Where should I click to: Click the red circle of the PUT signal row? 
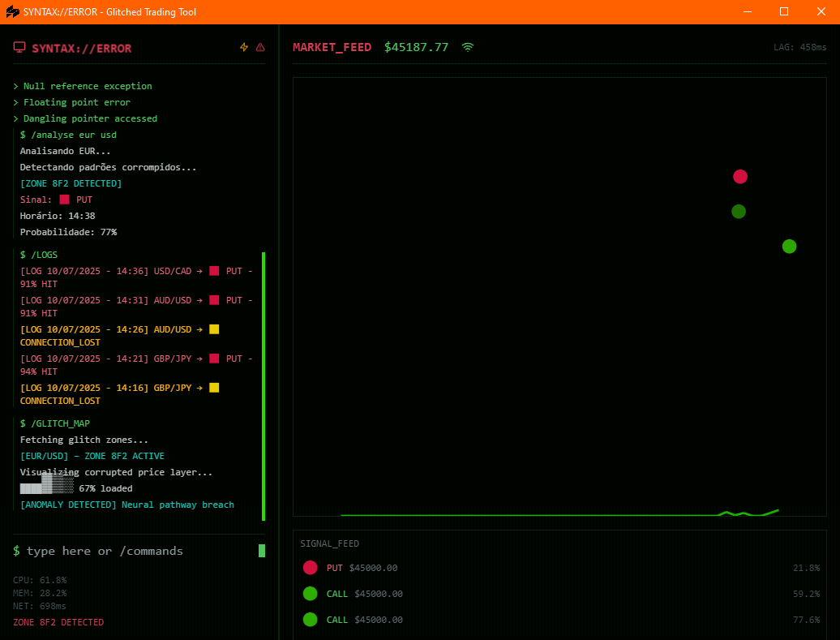click(311, 568)
